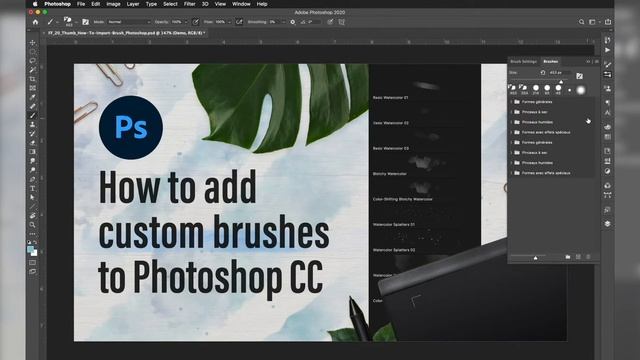Select the Eyedropper tool
Image resolution: width=640 pixels, height=360 pixels.
click(x=32, y=97)
